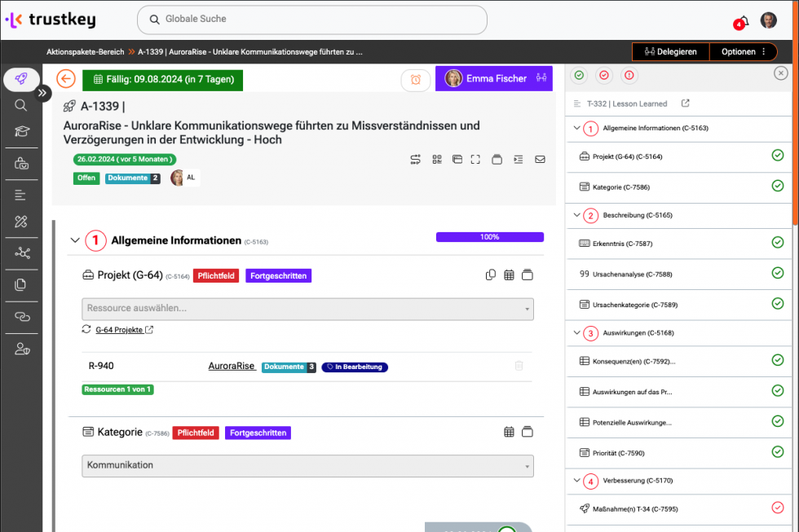Click the link/chain icon in the left sidebar
The width and height of the screenshot is (799, 532).
pos(20,318)
